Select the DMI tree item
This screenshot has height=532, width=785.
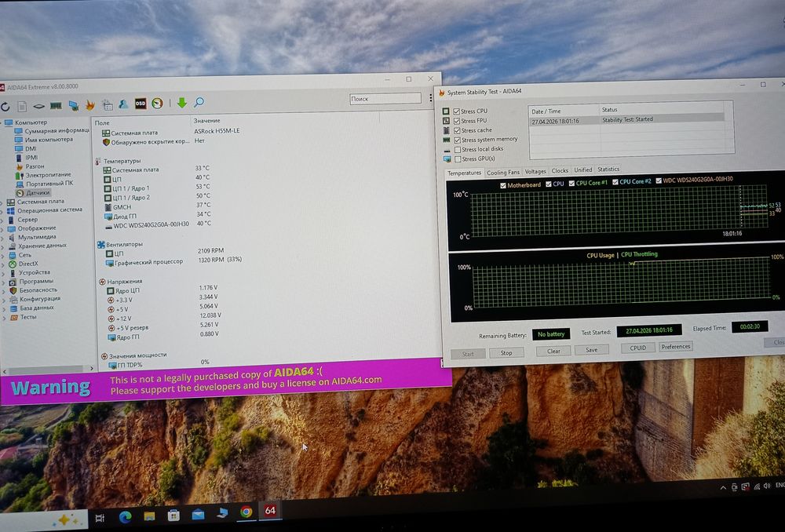point(31,148)
